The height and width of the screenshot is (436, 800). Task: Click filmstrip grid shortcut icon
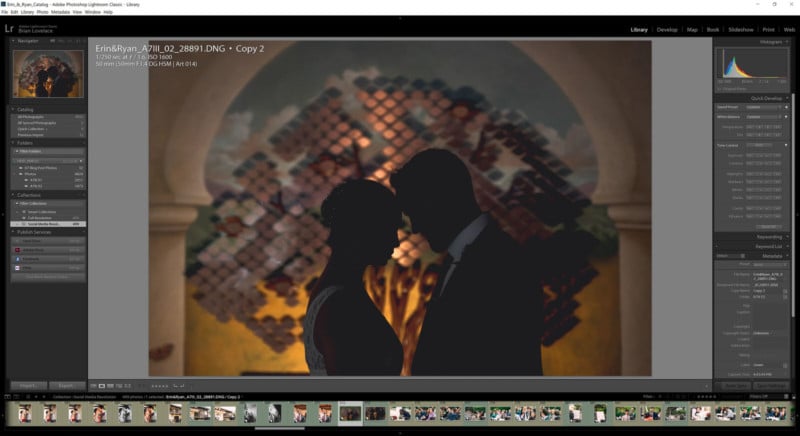coord(28,396)
